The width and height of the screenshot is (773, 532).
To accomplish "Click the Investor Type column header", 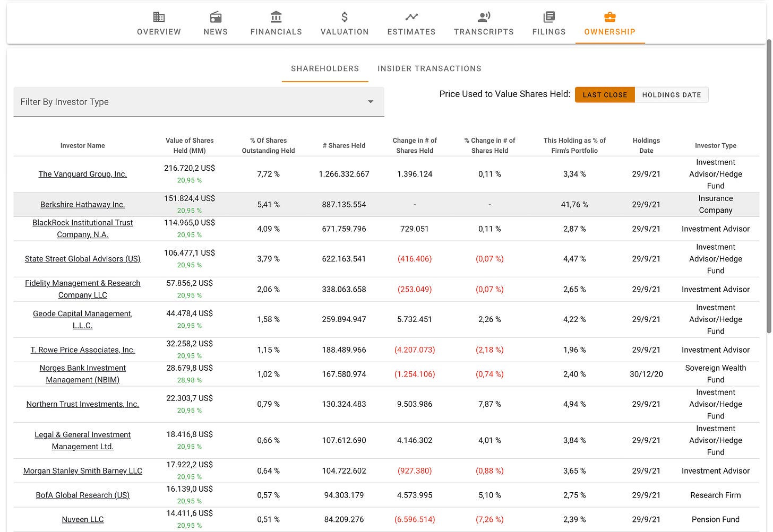I will (716, 145).
